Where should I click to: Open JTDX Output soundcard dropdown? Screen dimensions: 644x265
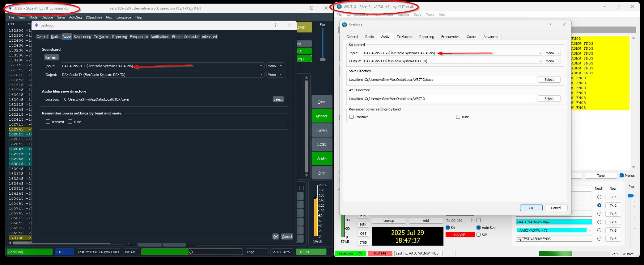[163, 75]
